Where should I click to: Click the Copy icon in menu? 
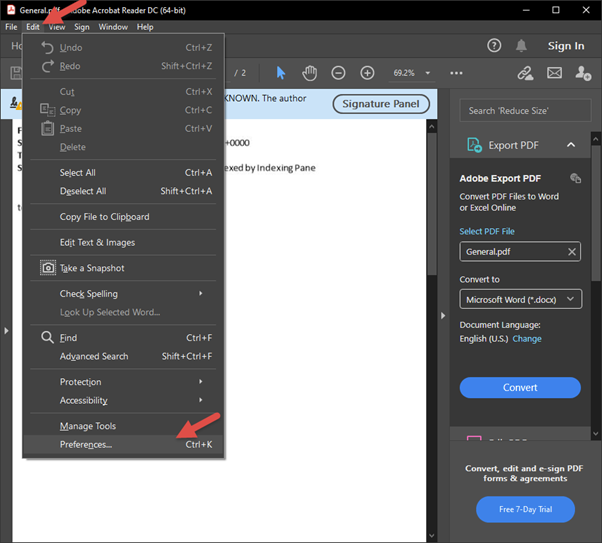(47, 110)
